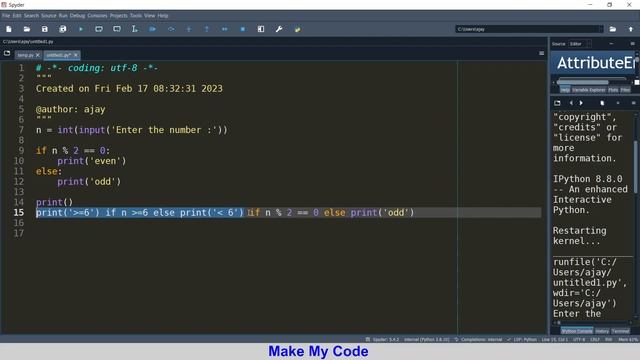Open the View menu
This screenshot has height=360, width=640.
point(149,16)
